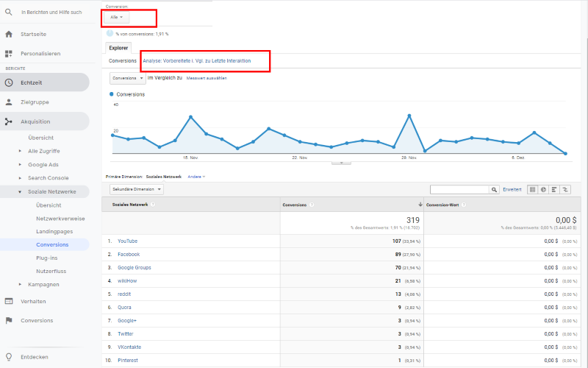Image resolution: width=588 pixels, height=368 pixels.
Task: Open Landingpages under Soziale Netzwerke
Action: coord(54,231)
